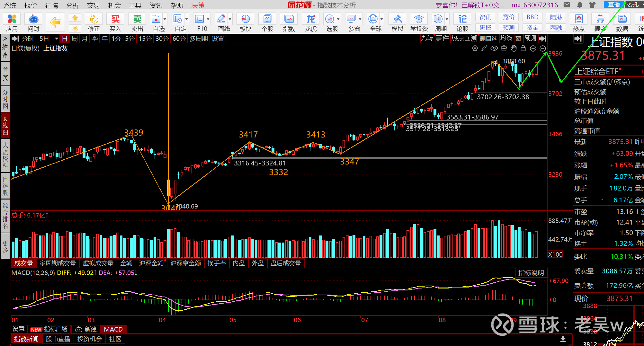Click the shirt skin icon in title bar

(592, 5)
